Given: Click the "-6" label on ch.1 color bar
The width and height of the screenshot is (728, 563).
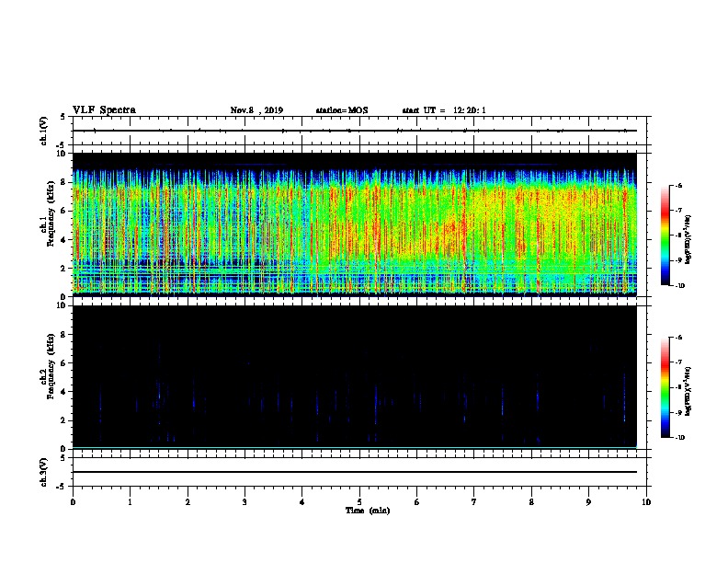Looking at the screenshot, I should 678,185.
